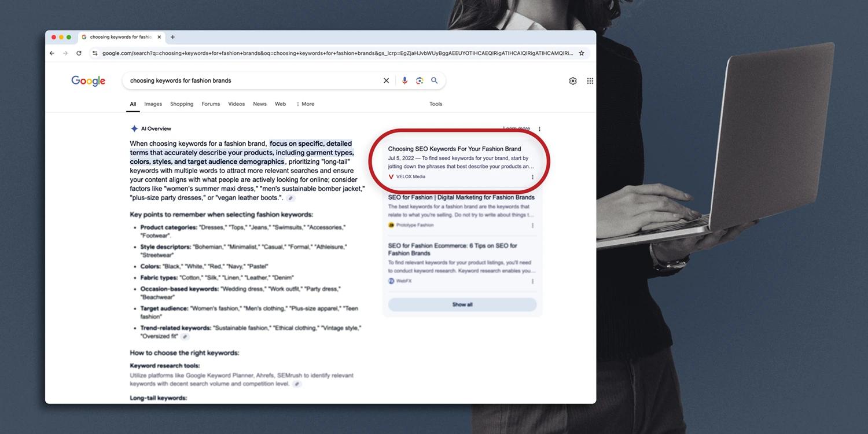Open 'Choosing SEO Keywords For Your Fashion Brand'
Image resolution: width=868 pixels, height=434 pixels.
(x=454, y=149)
